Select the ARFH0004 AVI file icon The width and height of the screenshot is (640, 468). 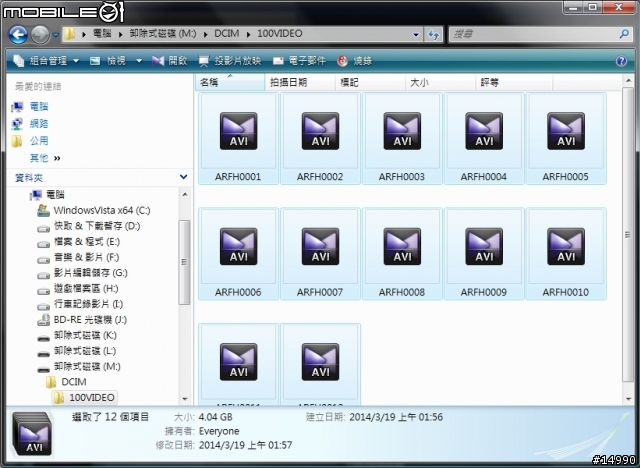pos(484,131)
